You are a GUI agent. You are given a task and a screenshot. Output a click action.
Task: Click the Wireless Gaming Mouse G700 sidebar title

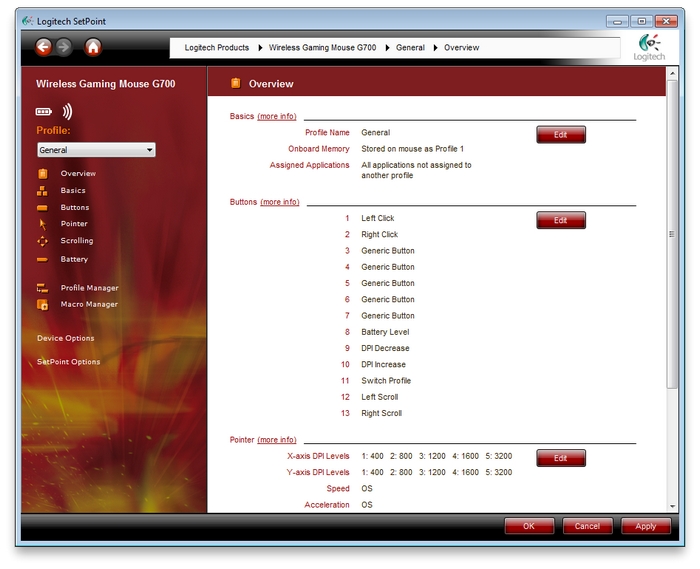point(106,84)
